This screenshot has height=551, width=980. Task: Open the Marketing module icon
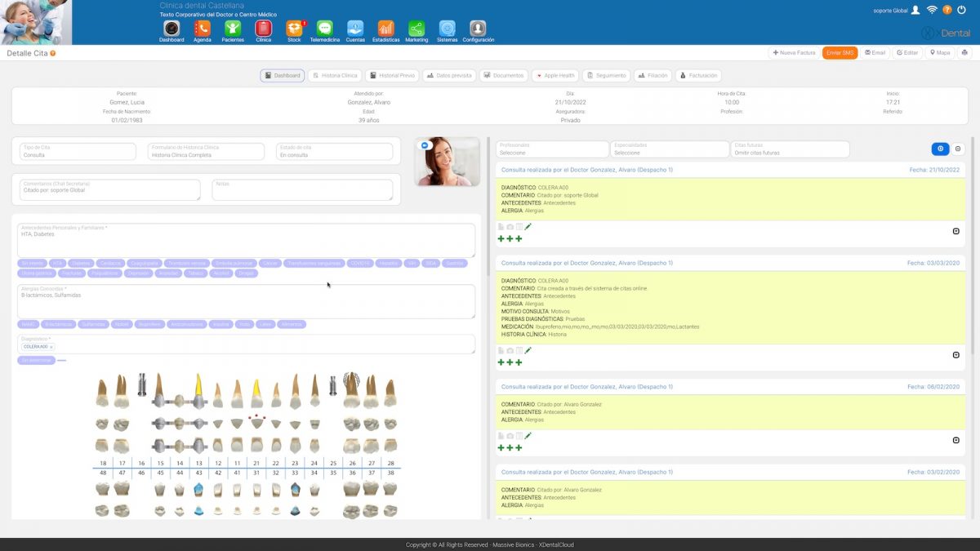pos(416,29)
